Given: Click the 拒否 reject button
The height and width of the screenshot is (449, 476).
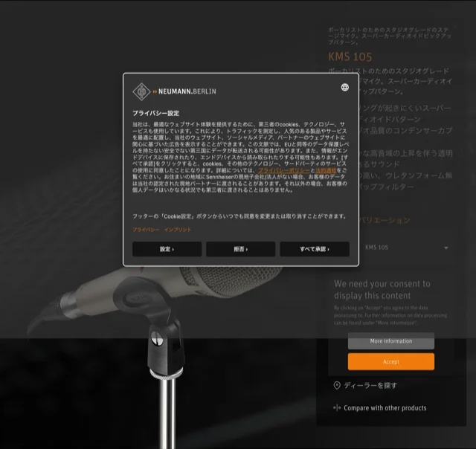Looking at the screenshot, I should click(241, 249).
